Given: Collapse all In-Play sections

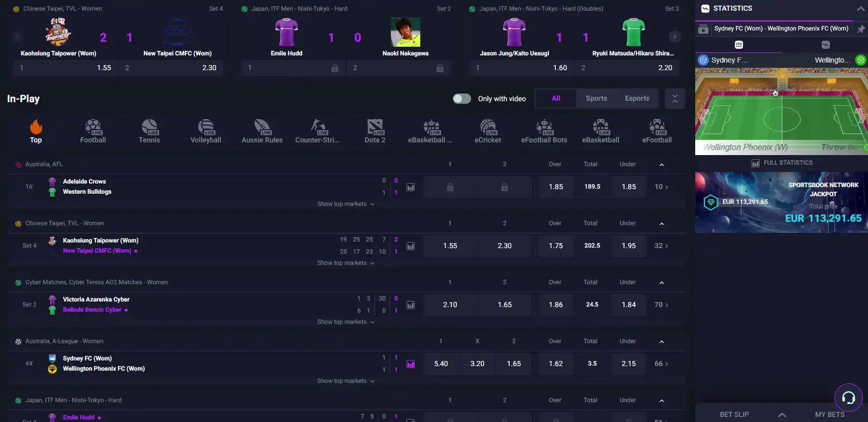Looking at the screenshot, I should 675,99.
